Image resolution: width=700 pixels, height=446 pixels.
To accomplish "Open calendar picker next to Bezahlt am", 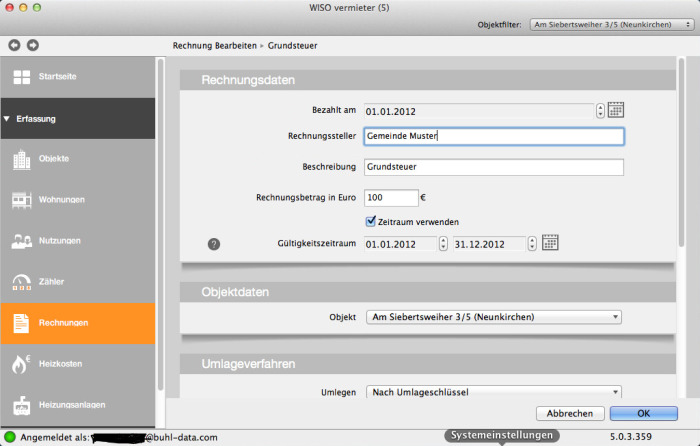I will tap(616, 110).
